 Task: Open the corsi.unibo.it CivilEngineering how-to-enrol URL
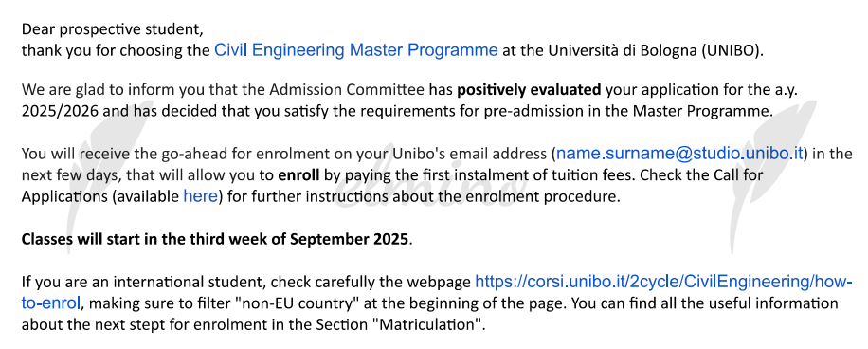coord(663,282)
